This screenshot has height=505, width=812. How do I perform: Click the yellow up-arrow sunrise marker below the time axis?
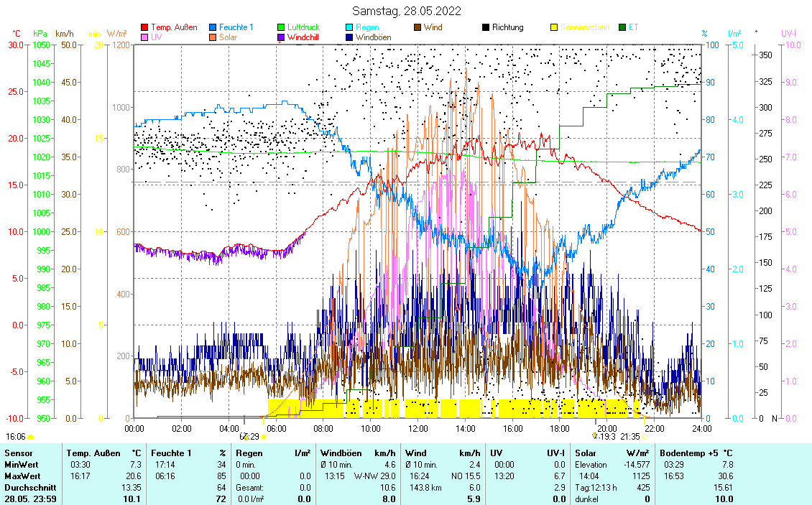[246, 437]
